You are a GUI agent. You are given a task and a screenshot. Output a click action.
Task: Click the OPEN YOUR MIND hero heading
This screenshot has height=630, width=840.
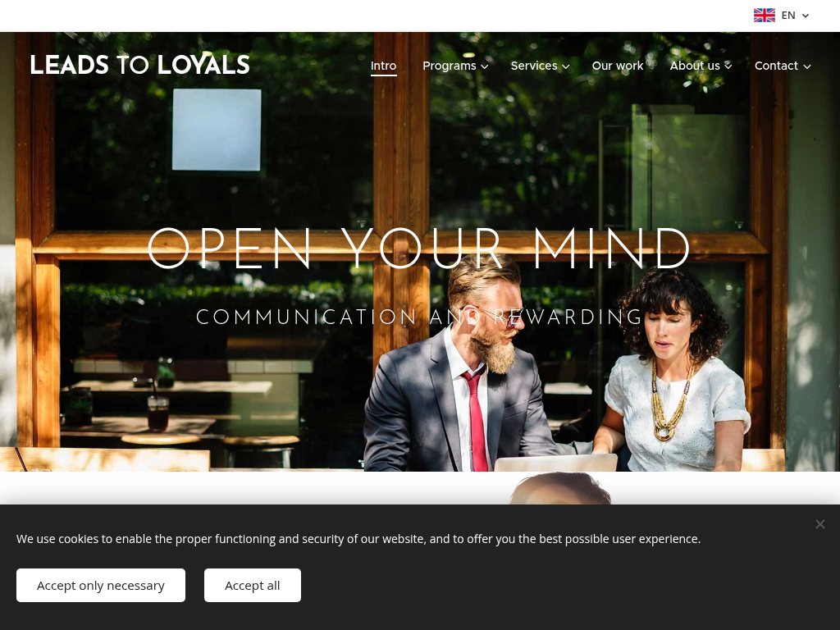point(419,248)
